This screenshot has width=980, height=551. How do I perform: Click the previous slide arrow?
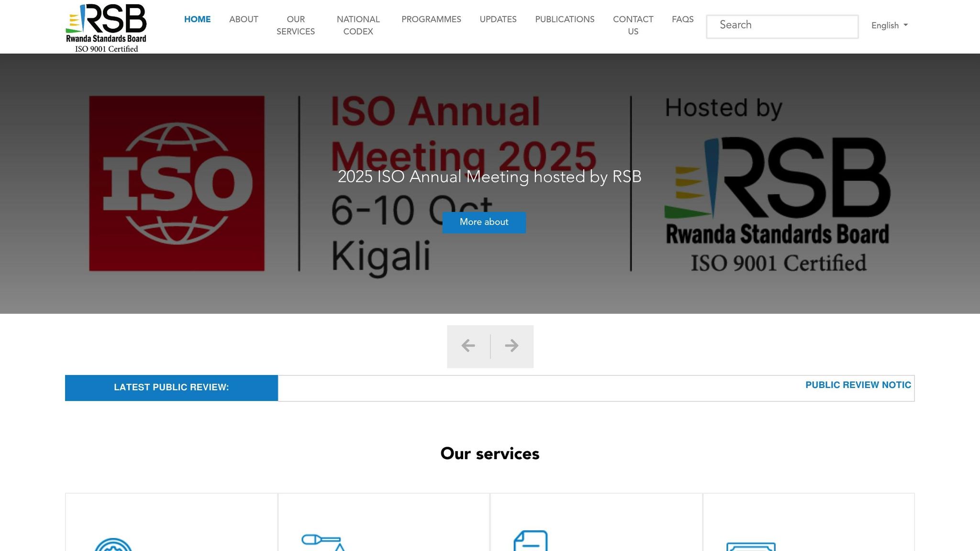coord(468,345)
